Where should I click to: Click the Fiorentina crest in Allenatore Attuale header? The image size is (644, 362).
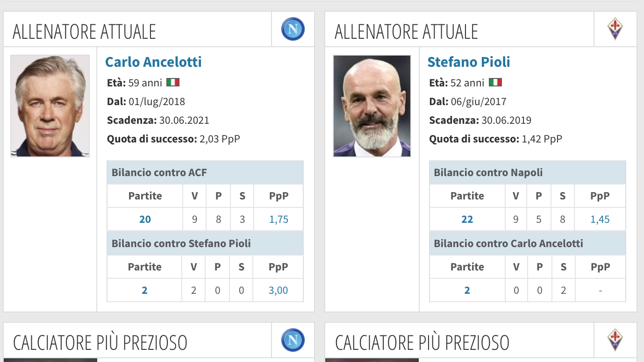pos(615,29)
